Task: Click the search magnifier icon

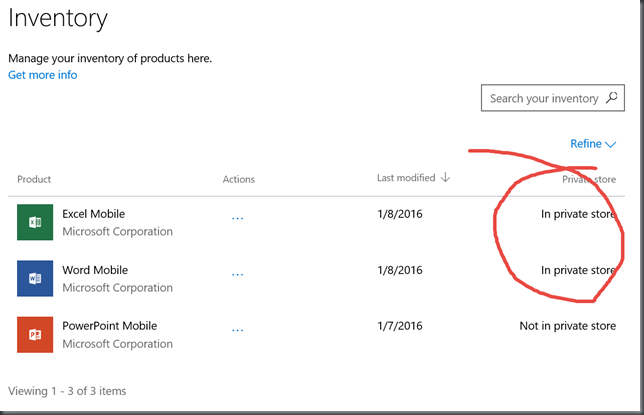Action: [612, 98]
